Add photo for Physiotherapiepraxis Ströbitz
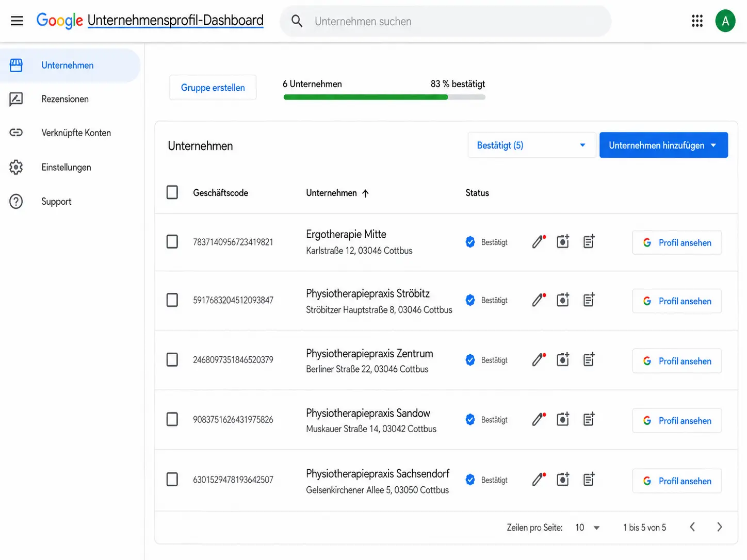Screen dimensions: 747x560 point(563,300)
